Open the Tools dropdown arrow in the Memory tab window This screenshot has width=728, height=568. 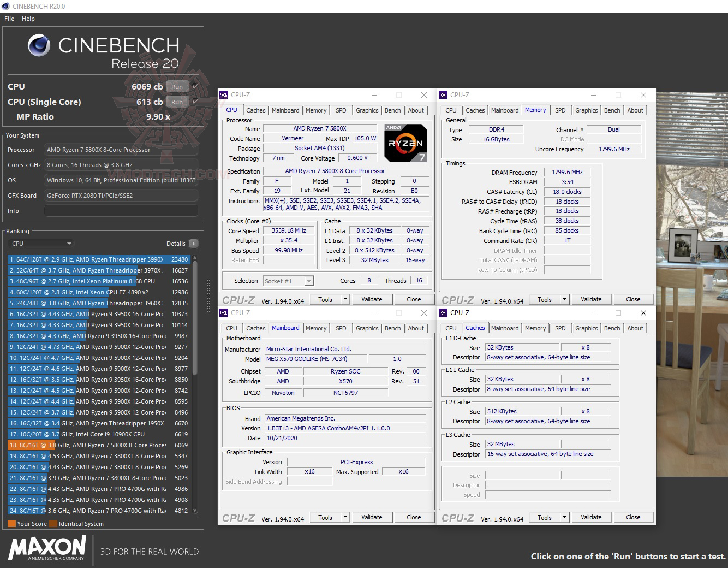coord(564,299)
